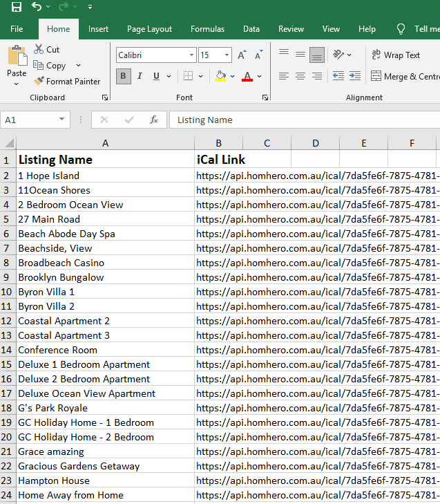Viewport: 440px width, 504px height.
Task: Click the Format Painter brush icon
Action: click(39, 82)
